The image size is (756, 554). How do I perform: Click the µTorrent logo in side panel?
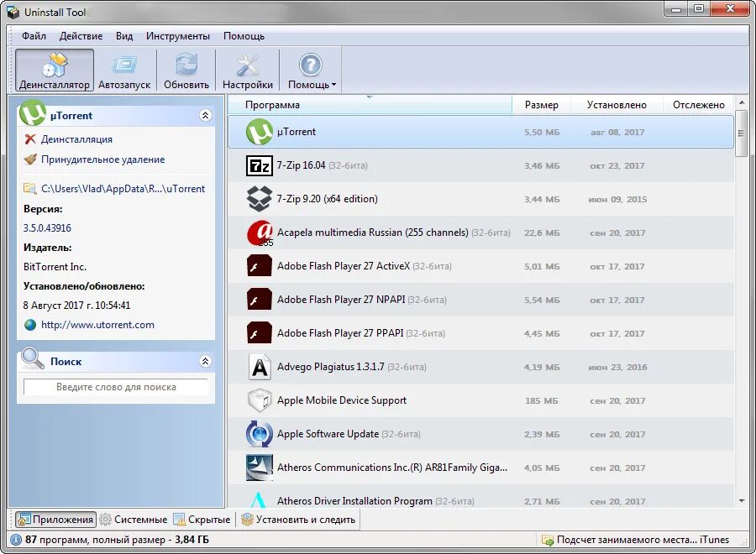tap(32, 113)
